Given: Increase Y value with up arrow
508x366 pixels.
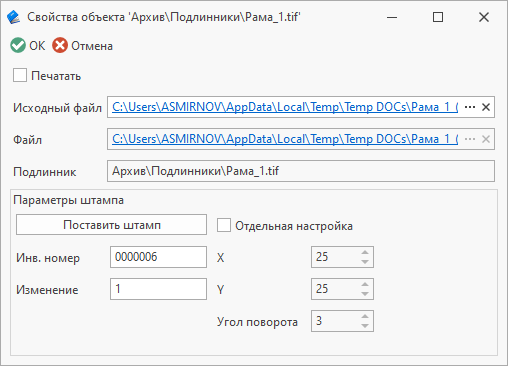Looking at the screenshot, I should [365, 284].
